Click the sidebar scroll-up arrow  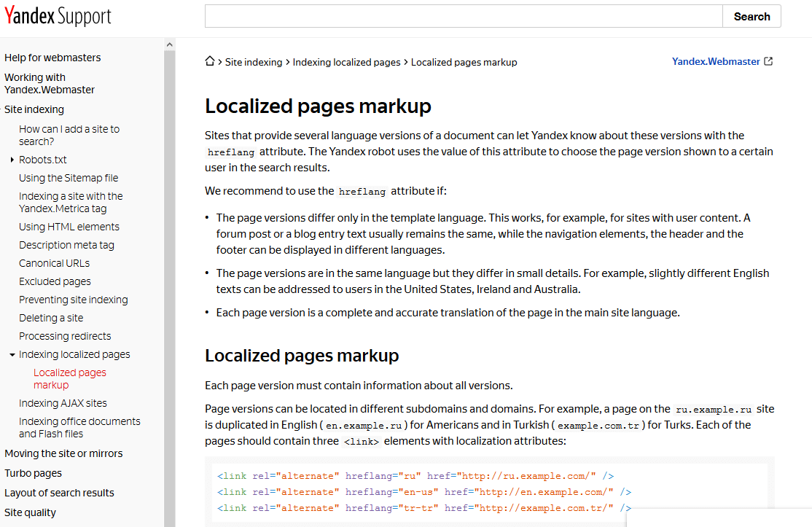coord(169,45)
